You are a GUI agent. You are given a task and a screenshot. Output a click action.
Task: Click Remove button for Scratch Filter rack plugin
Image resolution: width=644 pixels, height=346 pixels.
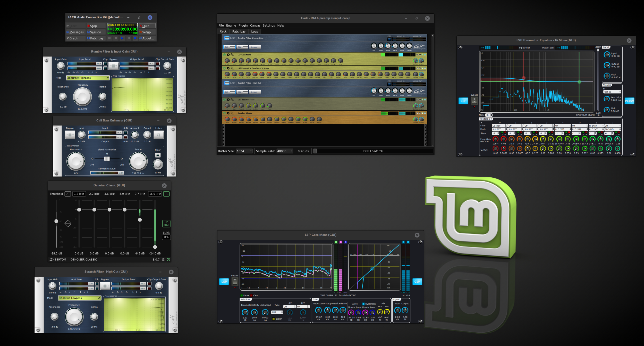coord(255,92)
